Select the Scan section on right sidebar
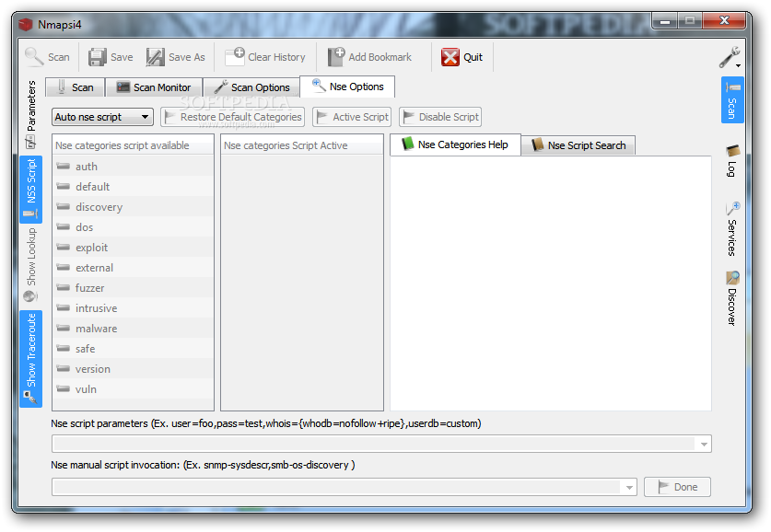771x532 pixels. 732,99
